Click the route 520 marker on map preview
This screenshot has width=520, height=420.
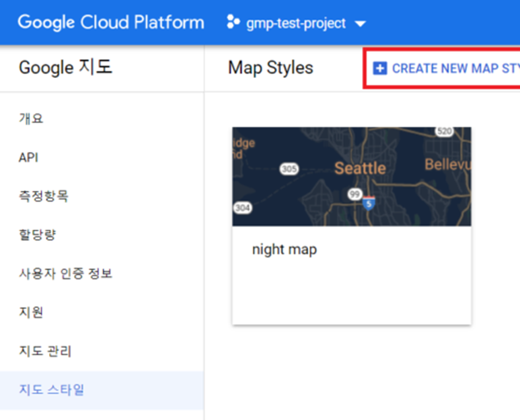coord(443,132)
